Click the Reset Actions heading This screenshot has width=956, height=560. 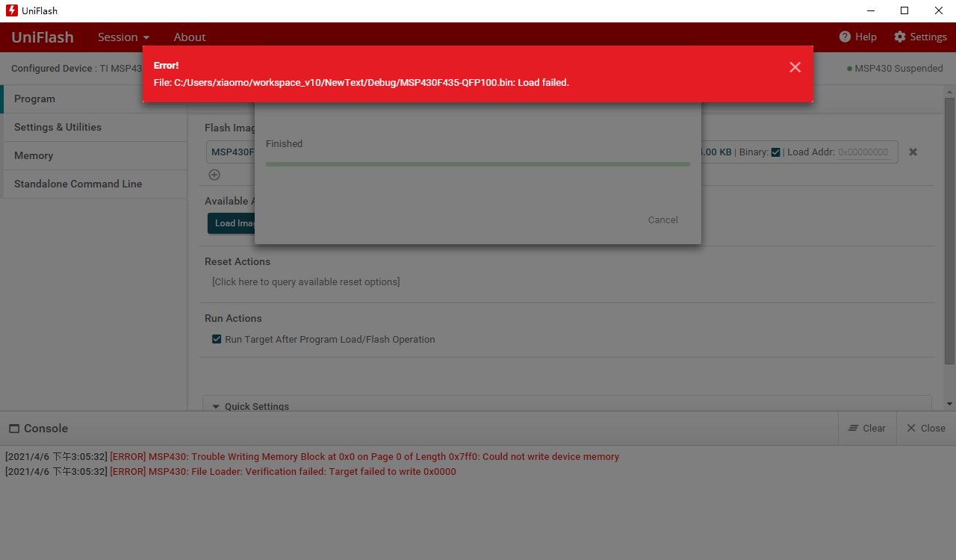point(238,261)
